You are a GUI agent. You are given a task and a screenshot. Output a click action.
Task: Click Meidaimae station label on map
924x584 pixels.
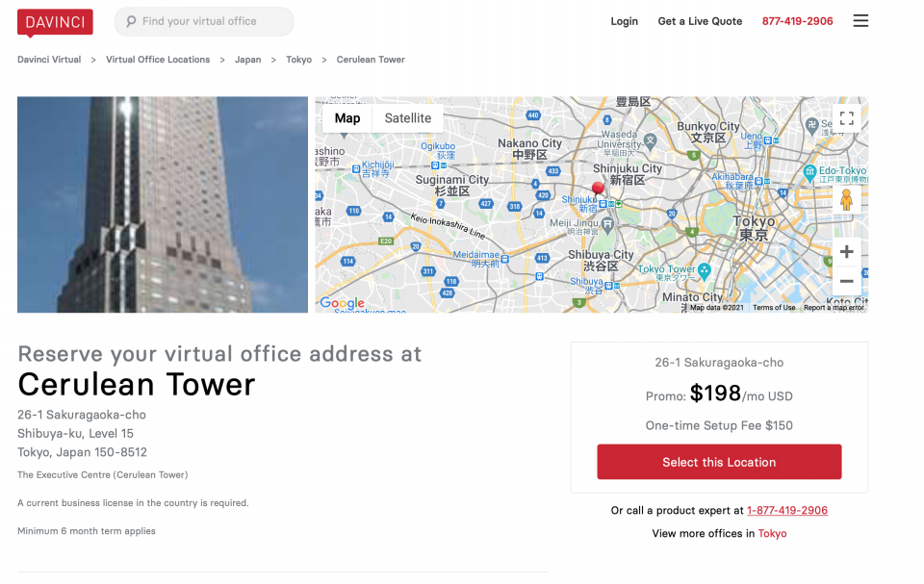click(x=476, y=259)
